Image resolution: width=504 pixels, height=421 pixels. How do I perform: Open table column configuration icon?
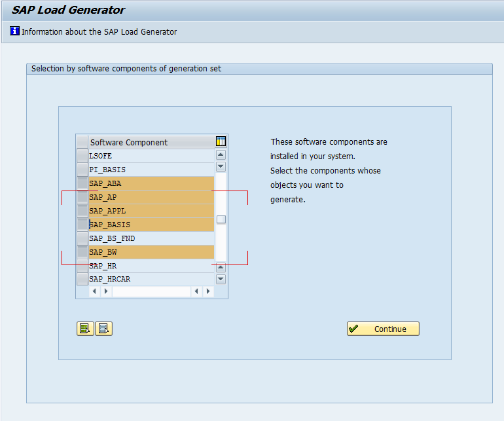(221, 141)
